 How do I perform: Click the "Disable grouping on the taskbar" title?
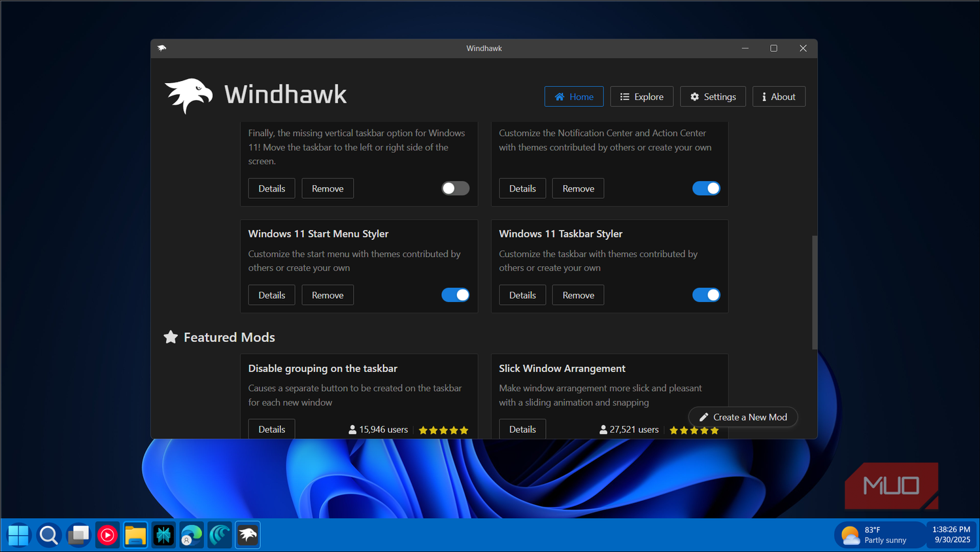click(x=323, y=369)
